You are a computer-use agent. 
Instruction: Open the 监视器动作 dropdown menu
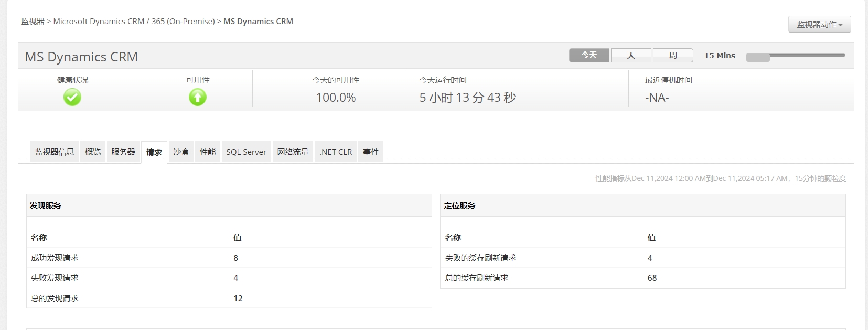pyautogui.click(x=819, y=24)
